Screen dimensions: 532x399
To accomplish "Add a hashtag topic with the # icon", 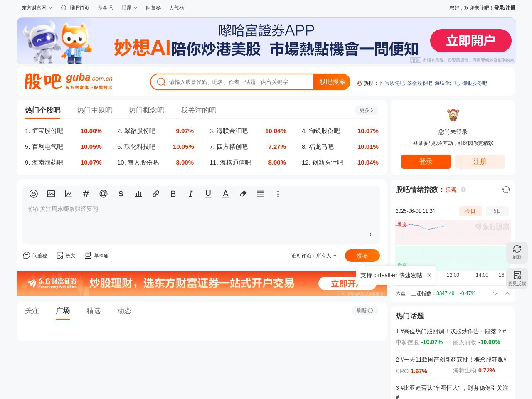I will (x=86, y=194).
